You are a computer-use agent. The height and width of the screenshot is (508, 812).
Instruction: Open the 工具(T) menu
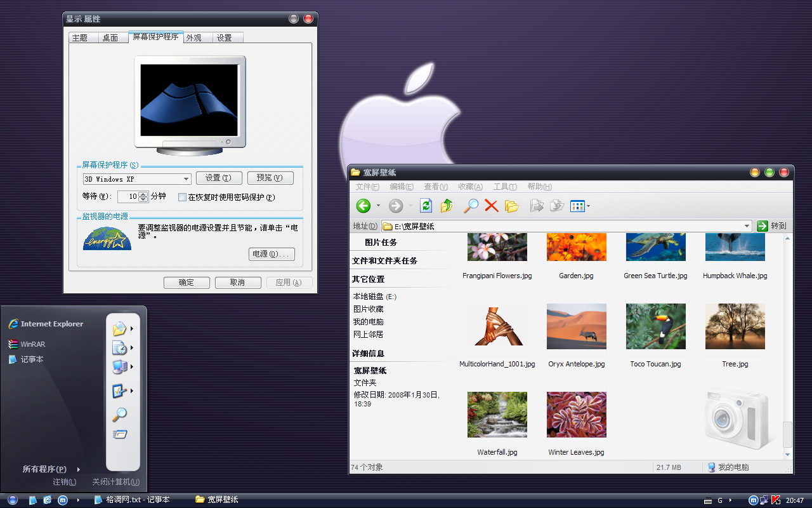[x=505, y=187]
